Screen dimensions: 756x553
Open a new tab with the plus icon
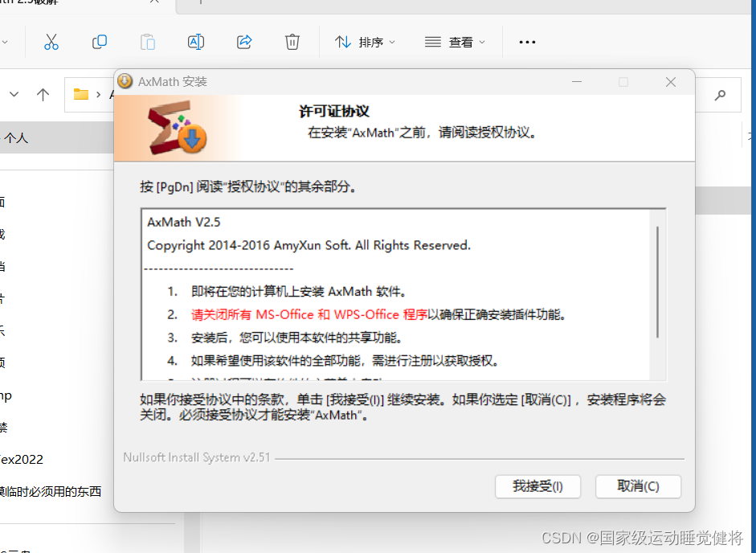point(199,5)
